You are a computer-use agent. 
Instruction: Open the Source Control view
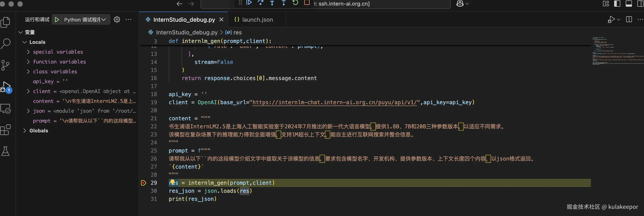6,65
